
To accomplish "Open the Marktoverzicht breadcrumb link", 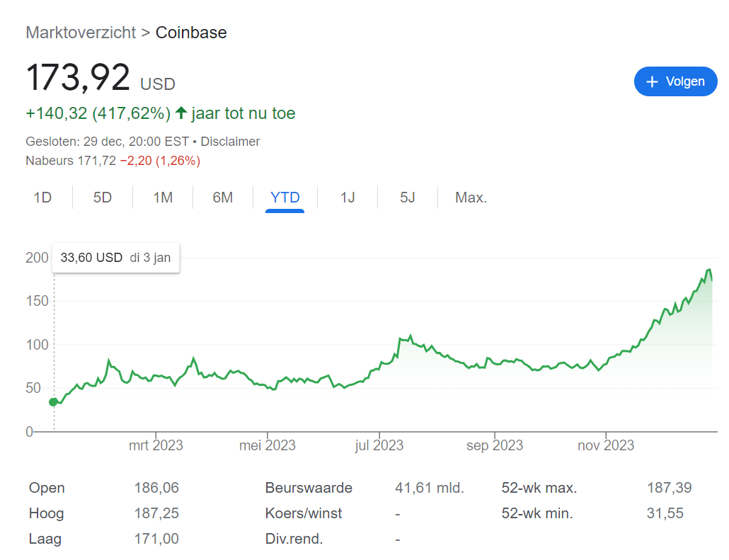I will pos(81,33).
